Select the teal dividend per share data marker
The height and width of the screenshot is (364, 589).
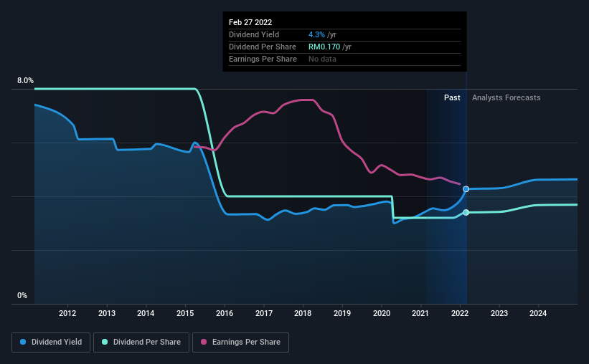pos(466,212)
